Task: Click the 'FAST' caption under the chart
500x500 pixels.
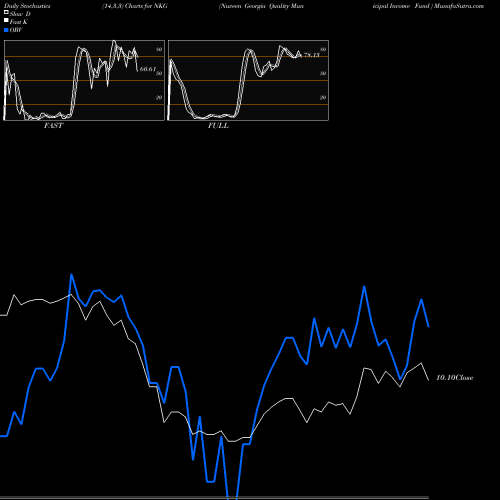Action: click(x=53, y=126)
